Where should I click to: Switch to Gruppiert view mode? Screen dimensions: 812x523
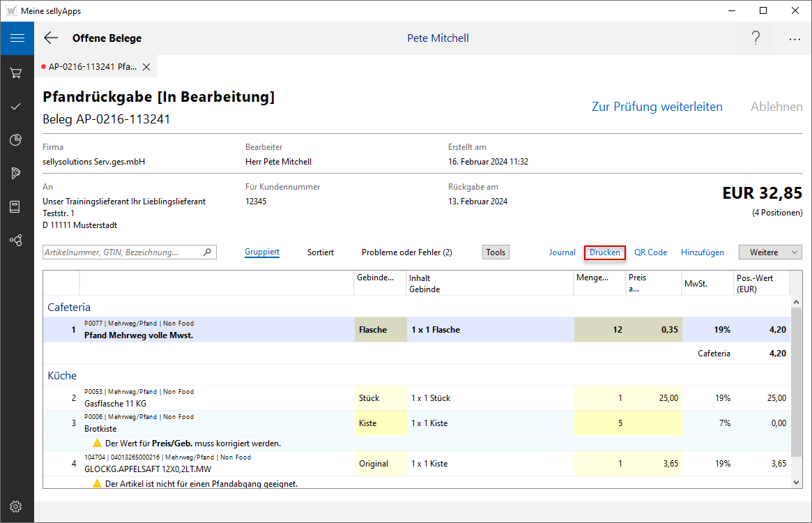pos(262,252)
